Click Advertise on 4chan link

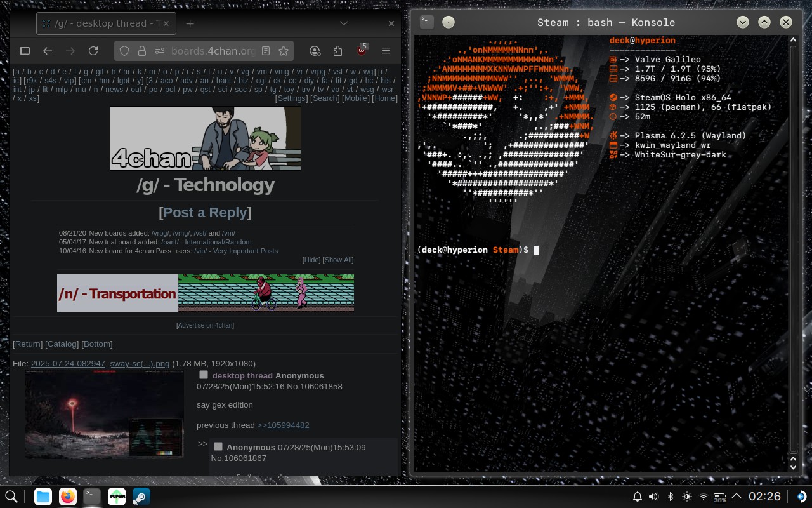tap(205, 325)
